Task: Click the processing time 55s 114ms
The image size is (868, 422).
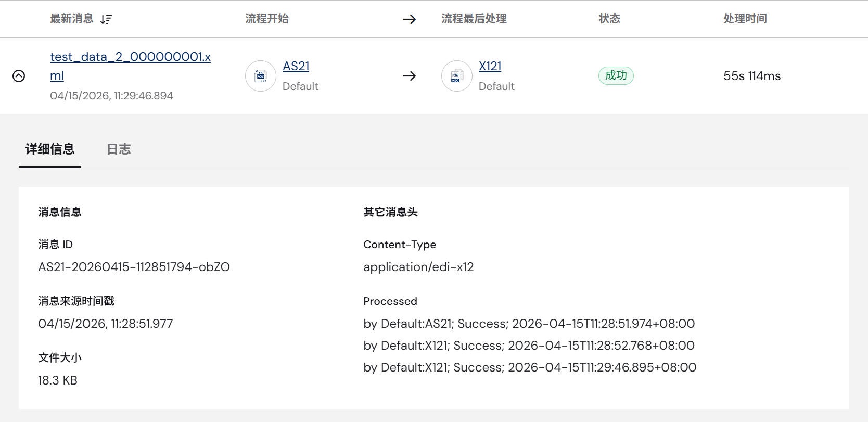Action: pyautogui.click(x=752, y=76)
